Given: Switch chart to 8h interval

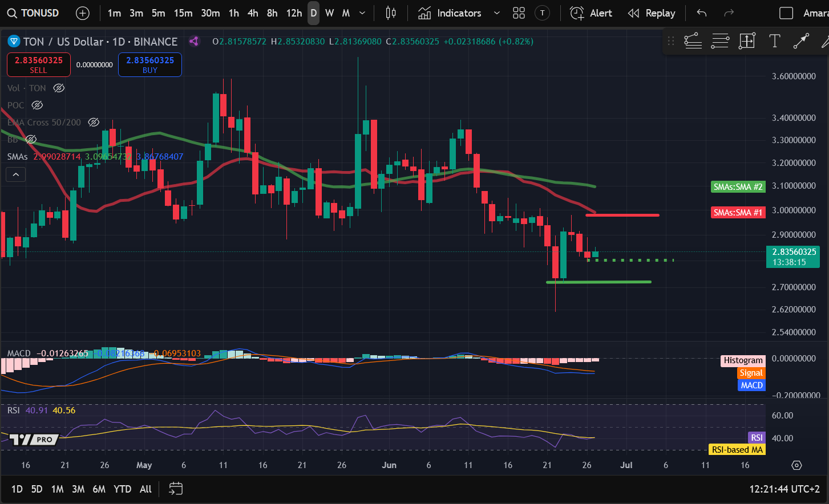Looking at the screenshot, I should pyautogui.click(x=272, y=13).
